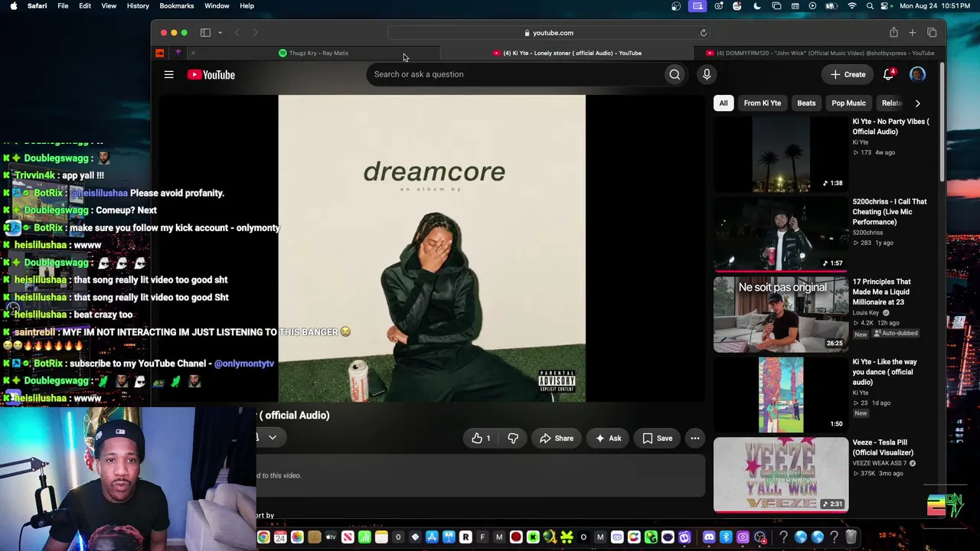The height and width of the screenshot is (551, 980).
Task: Open Spotlight search in menu bar
Action: point(870,6)
